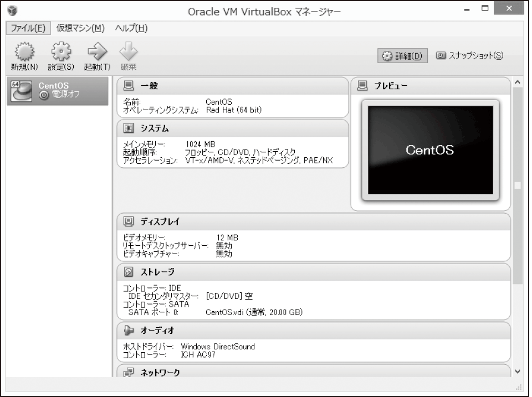Click the ディスプレイ section icon
Image resolution: width=532 pixels, height=397 pixels.
pyautogui.click(x=129, y=221)
